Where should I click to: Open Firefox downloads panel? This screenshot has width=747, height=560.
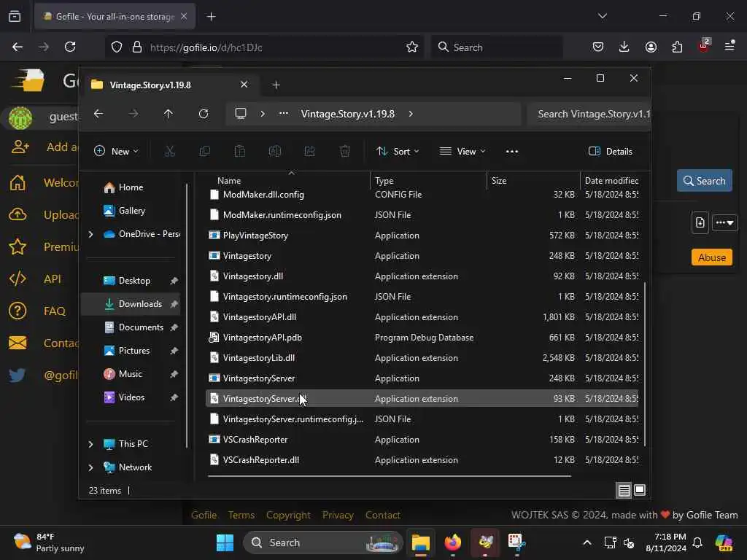(624, 47)
